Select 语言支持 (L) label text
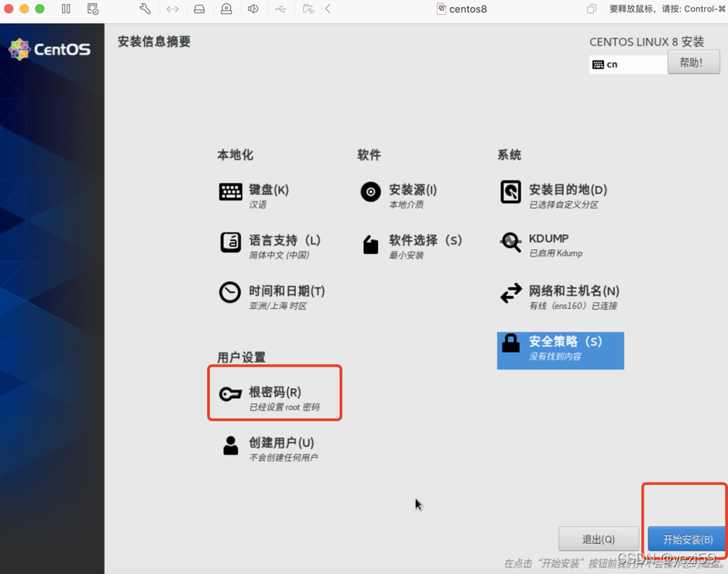The height and width of the screenshot is (574, 728). [x=284, y=240]
